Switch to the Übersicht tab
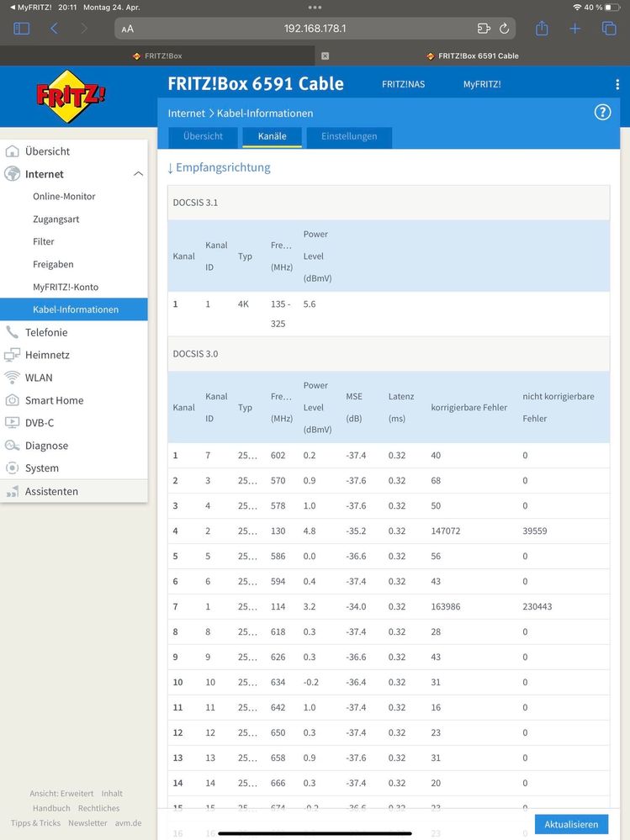Viewport: 630px width, 840px height. (203, 136)
